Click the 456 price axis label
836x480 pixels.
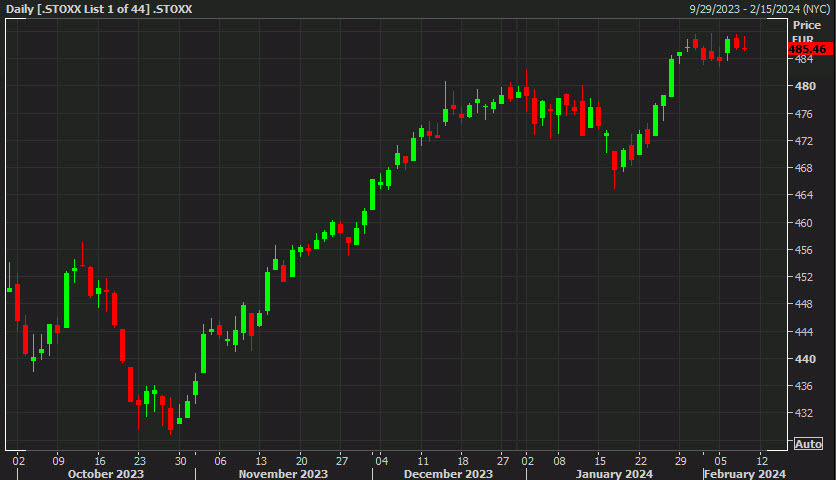[x=804, y=250]
